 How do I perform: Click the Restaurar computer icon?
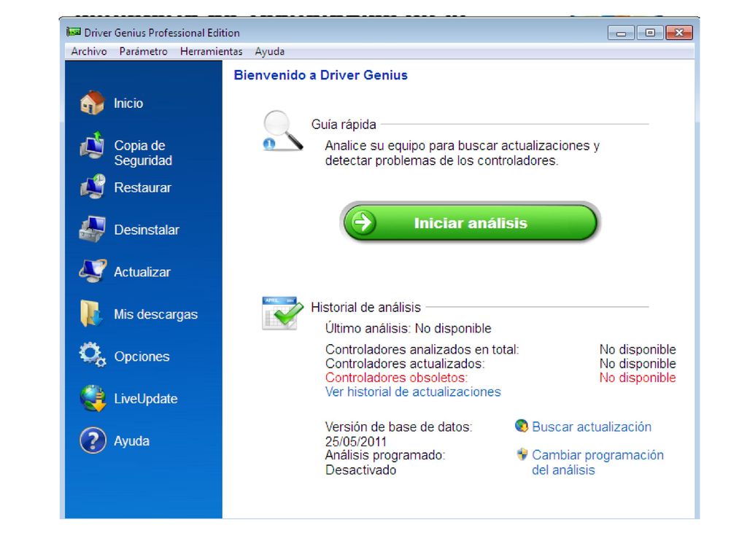93,187
